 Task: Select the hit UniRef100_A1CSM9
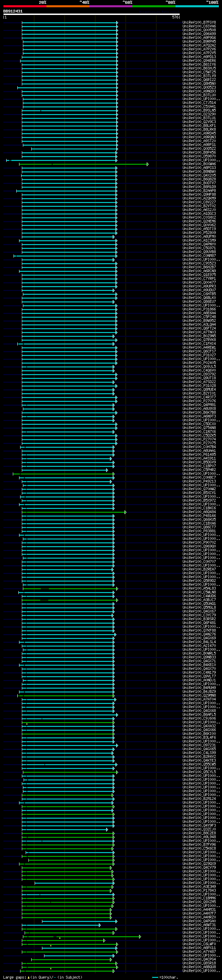point(199,241)
